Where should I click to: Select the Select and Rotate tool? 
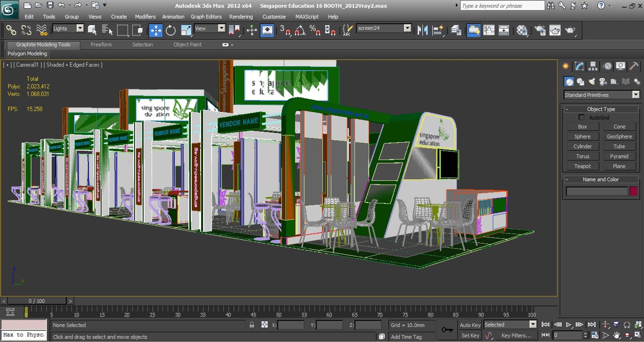(170, 30)
